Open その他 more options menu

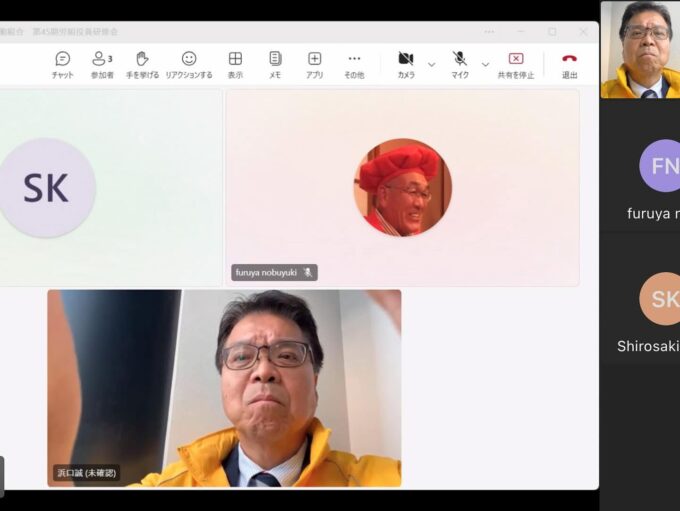point(354,65)
